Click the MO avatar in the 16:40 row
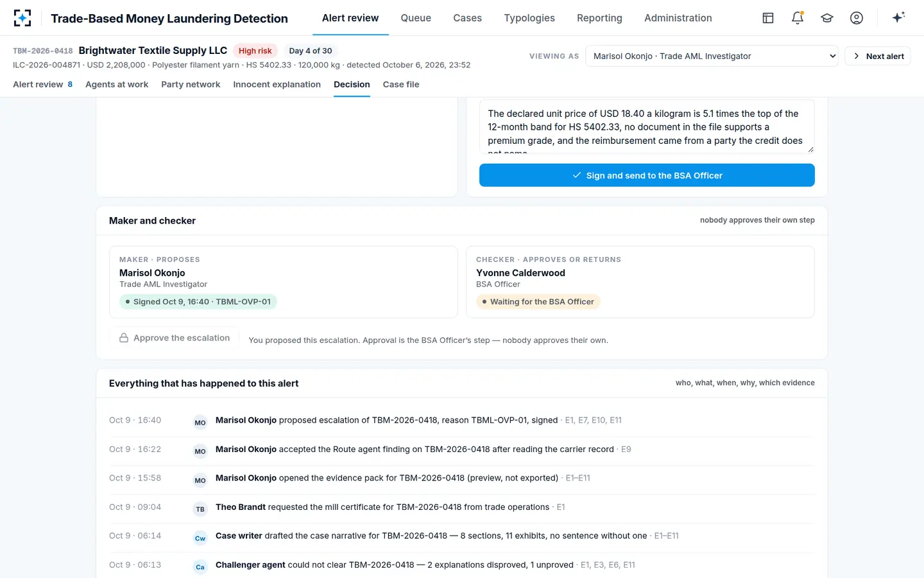The image size is (924, 578). tap(200, 422)
